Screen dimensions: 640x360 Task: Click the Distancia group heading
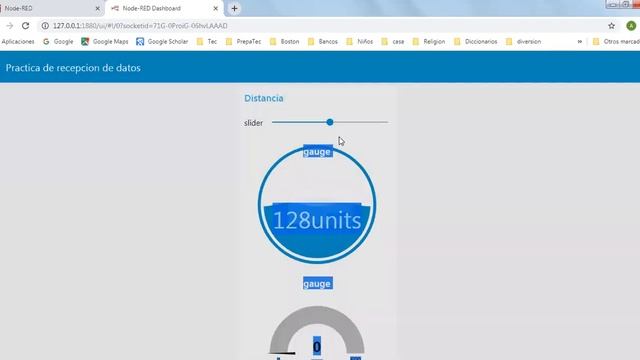click(x=264, y=98)
